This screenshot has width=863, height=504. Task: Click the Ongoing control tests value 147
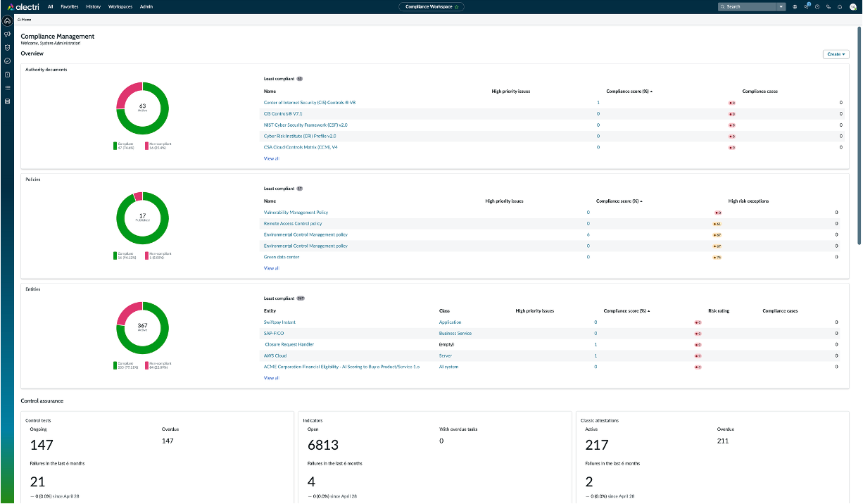[x=42, y=445]
